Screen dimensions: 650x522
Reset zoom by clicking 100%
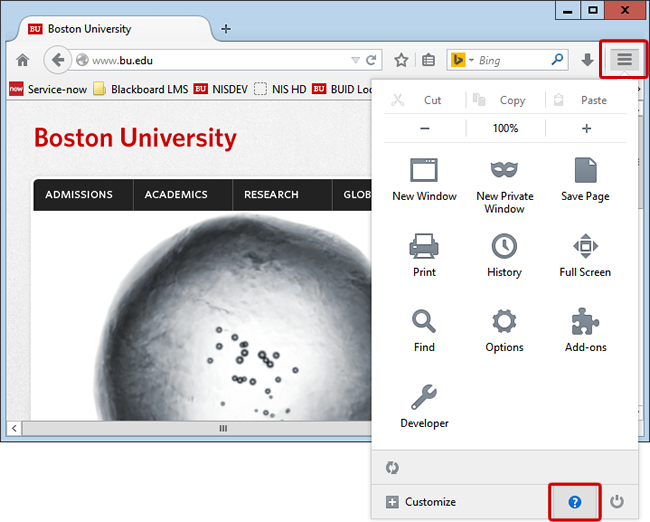click(x=505, y=128)
